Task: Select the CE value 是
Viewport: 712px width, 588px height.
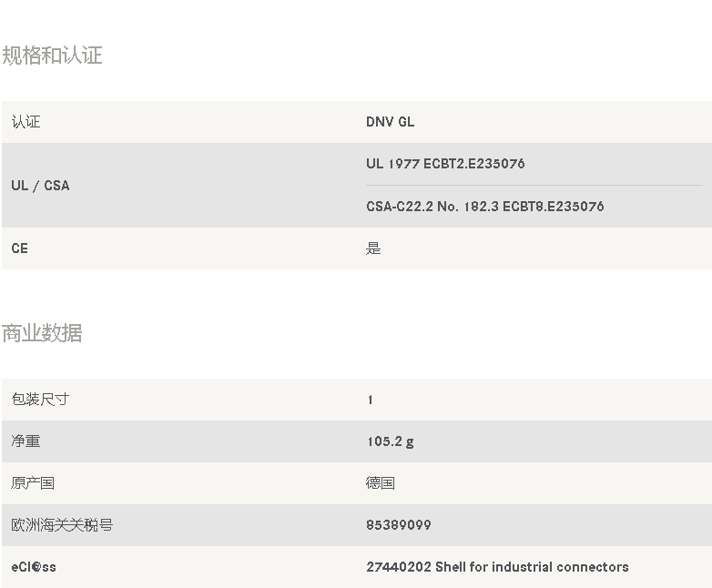Action: 373,248
